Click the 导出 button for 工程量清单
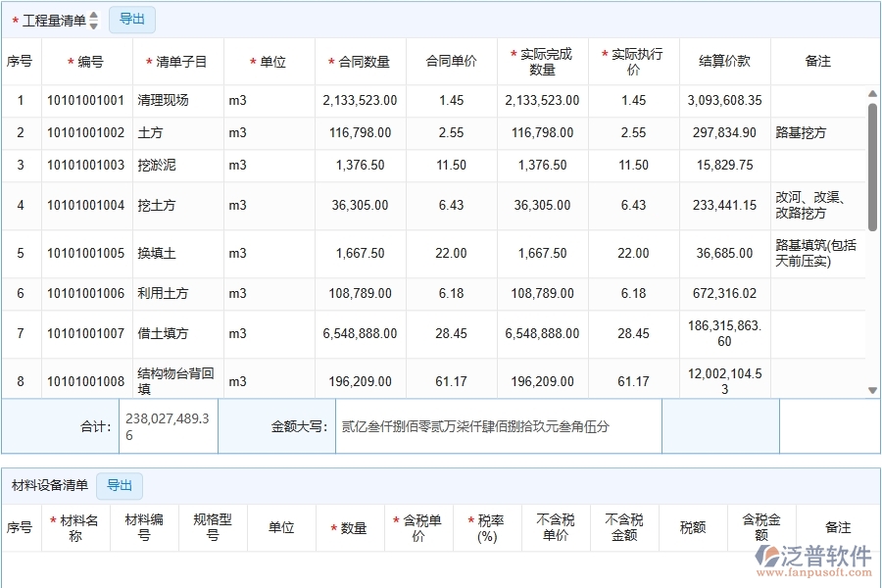This screenshot has width=882, height=588. pos(132,19)
